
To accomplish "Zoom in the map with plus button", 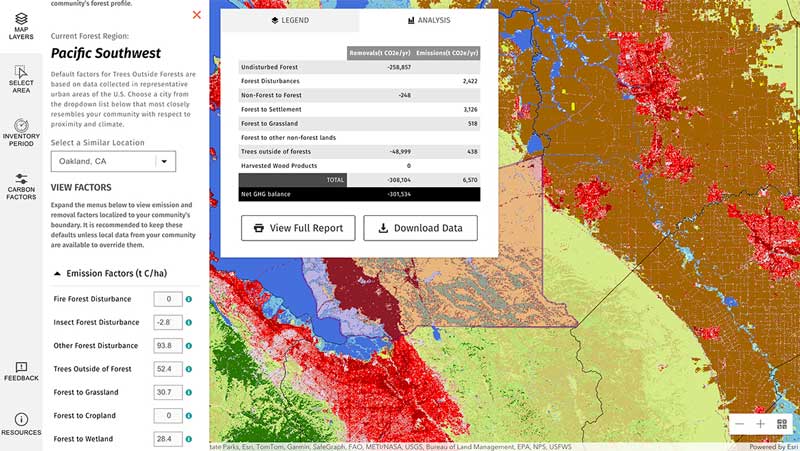I will pos(760,424).
